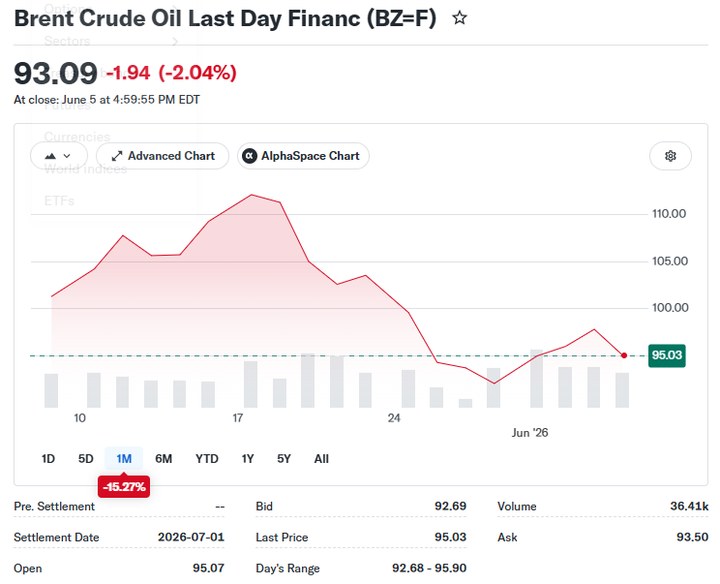The height and width of the screenshot is (584, 720).
Task: Click the expand arrows icon on Advanced Chart
Action: [x=117, y=156]
